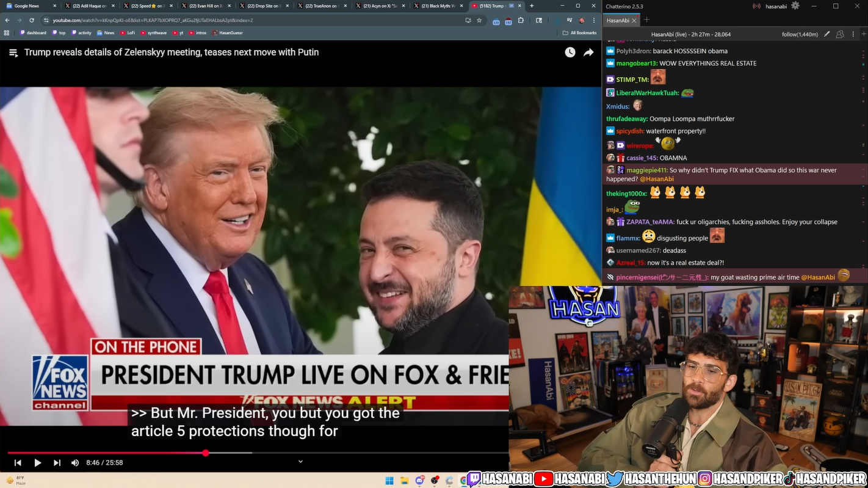Open File Explorer from the taskbar
868x488 pixels.
click(405, 481)
